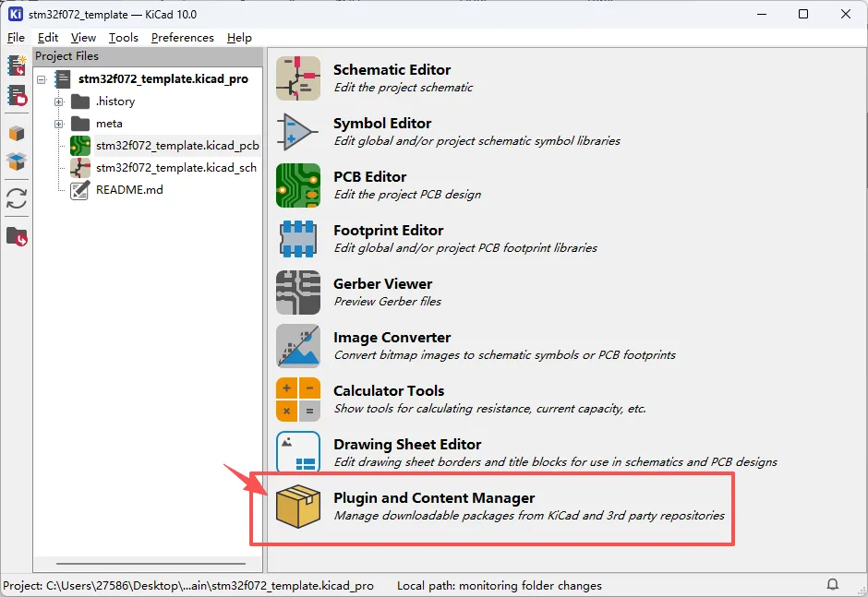Expand the meta folder node
Image resolution: width=868 pixels, height=597 pixels.
pyautogui.click(x=59, y=124)
